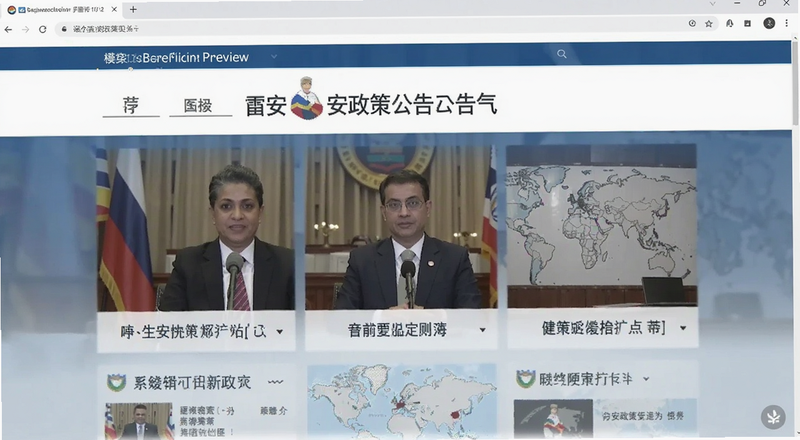Minimize the browser window
This screenshot has width=800, height=440.
(737, 4)
